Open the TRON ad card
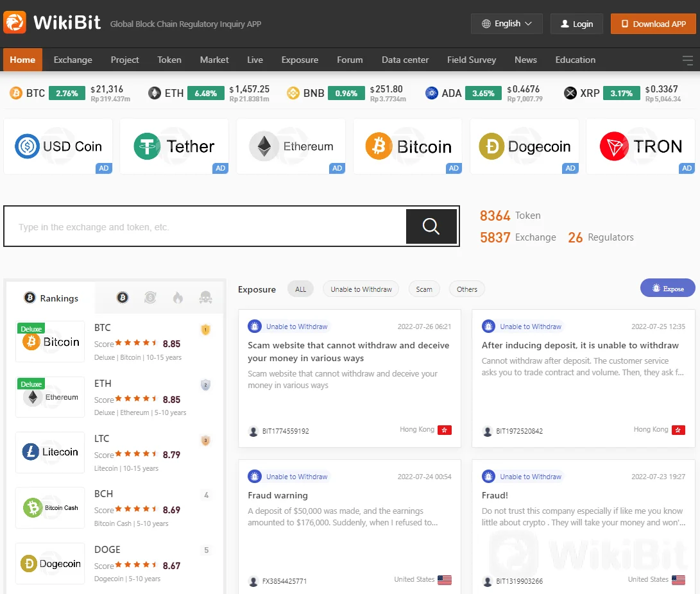This screenshot has width=700, height=594. coord(640,146)
